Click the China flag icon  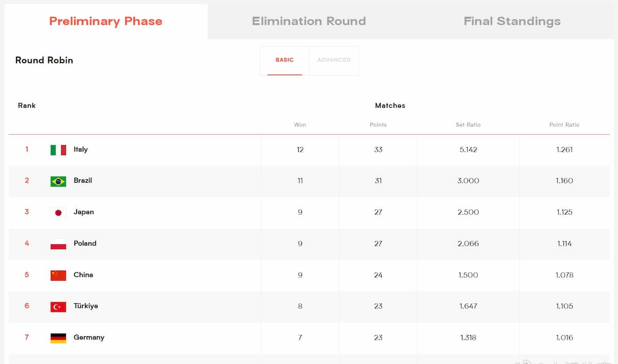[58, 275]
